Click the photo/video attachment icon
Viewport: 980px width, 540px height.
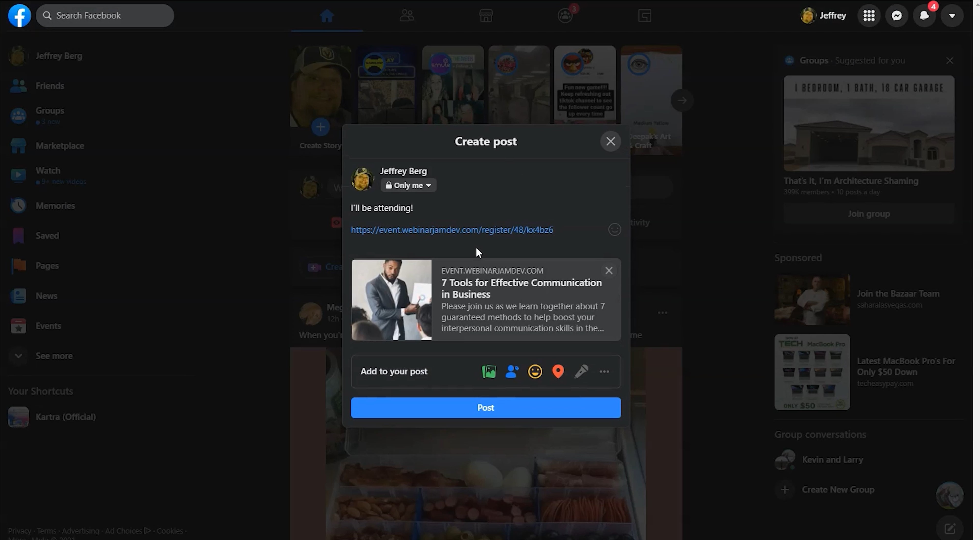click(x=489, y=371)
